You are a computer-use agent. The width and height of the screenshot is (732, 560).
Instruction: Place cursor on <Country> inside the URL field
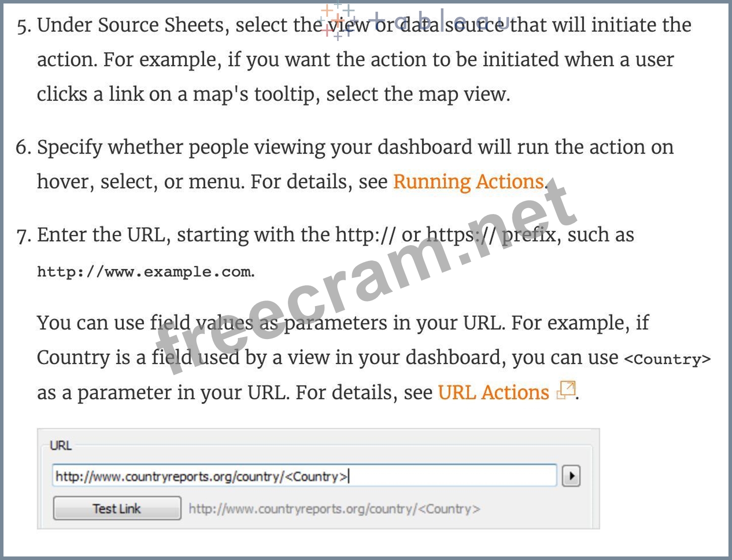point(317,476)
